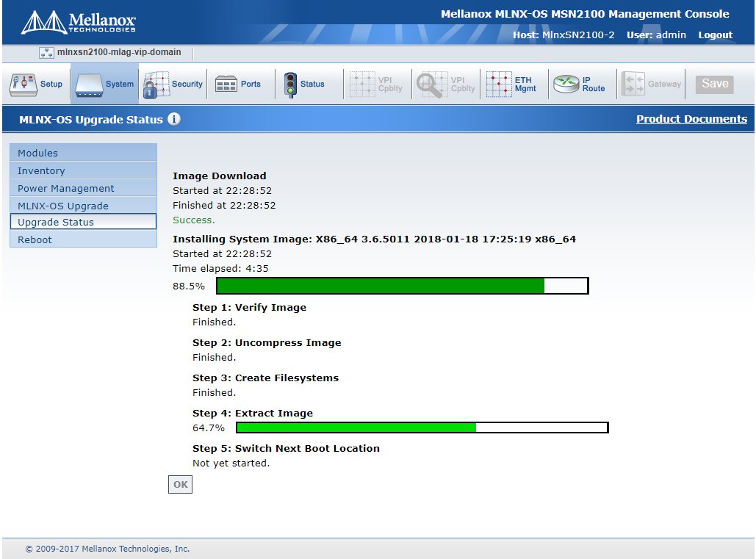Click the Step 4 Extract Image progress bar

(422, 428)
